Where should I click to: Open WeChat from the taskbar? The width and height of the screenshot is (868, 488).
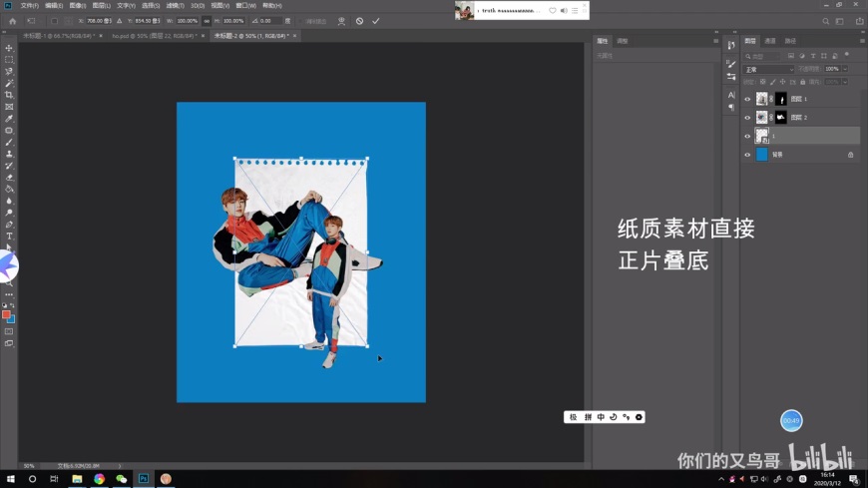122,479
